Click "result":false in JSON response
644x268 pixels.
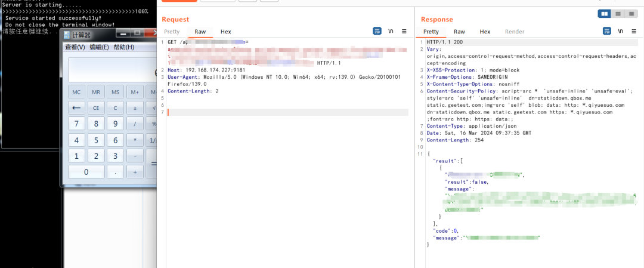coord(467,181)
